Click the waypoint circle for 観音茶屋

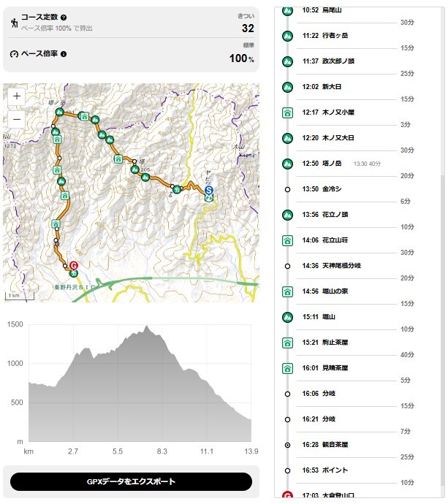tap(287, 444)
